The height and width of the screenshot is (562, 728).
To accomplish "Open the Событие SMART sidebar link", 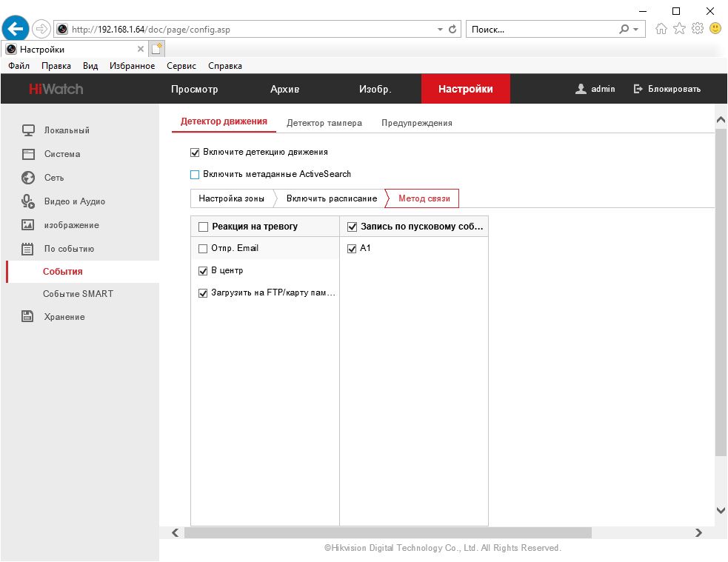I will [x=78, y=294].
